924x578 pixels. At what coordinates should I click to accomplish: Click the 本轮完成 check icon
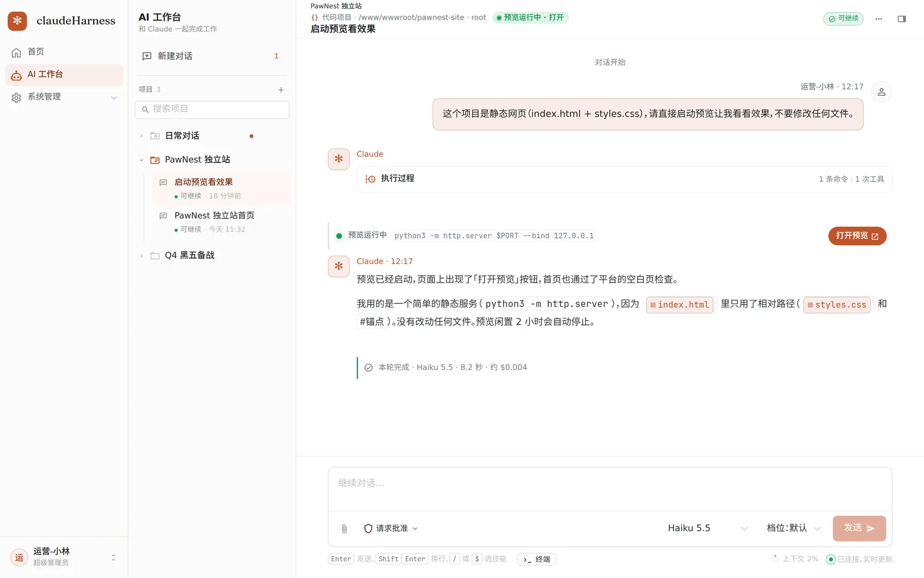(368, 368)
